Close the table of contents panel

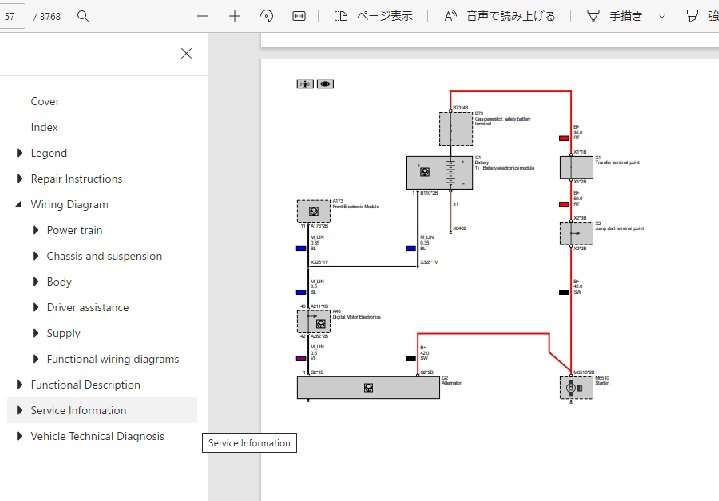pyautogui.click(x=186, y=54)
